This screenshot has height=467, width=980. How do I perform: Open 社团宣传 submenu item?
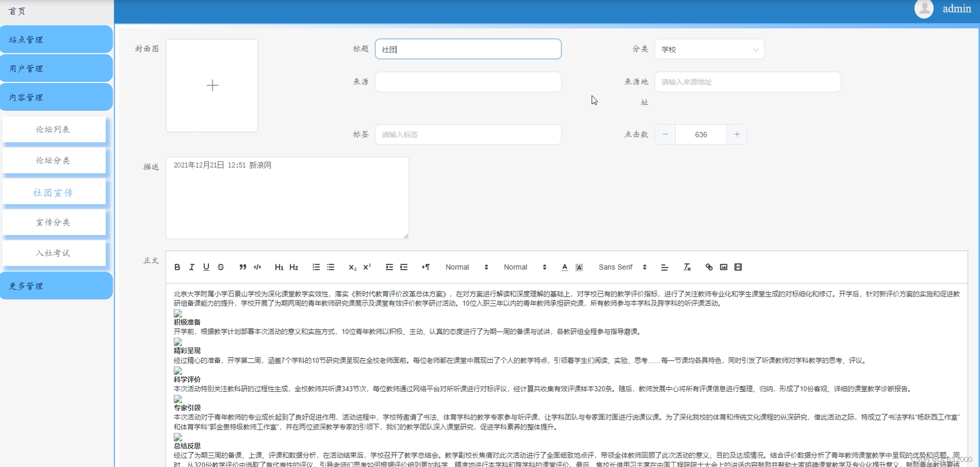[54, 192]
